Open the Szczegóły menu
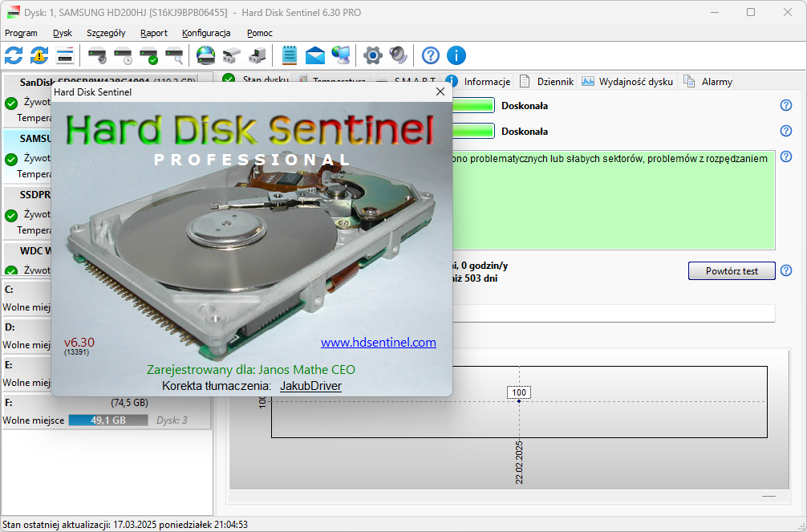Image resolution: width=807 pixels, height=532 pixels. pos(106,33)
